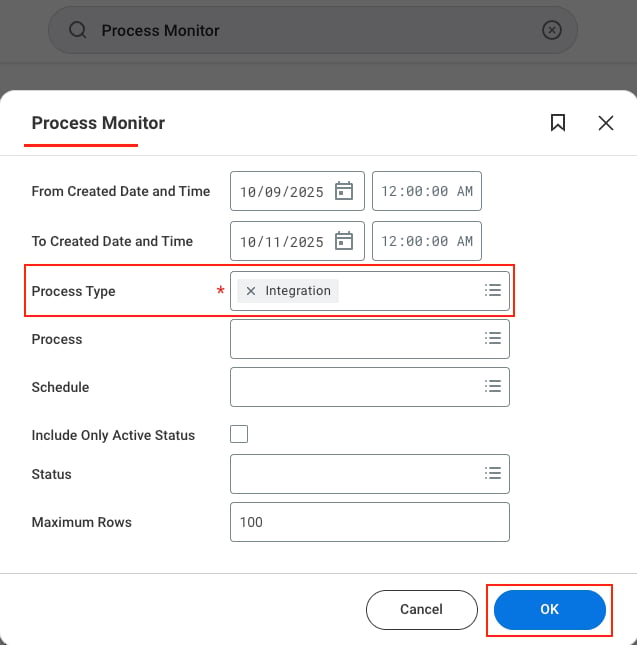Close the Process Monitor dialog
The width and height of the screenshot is (637, 645).
[x=605, y=123]
